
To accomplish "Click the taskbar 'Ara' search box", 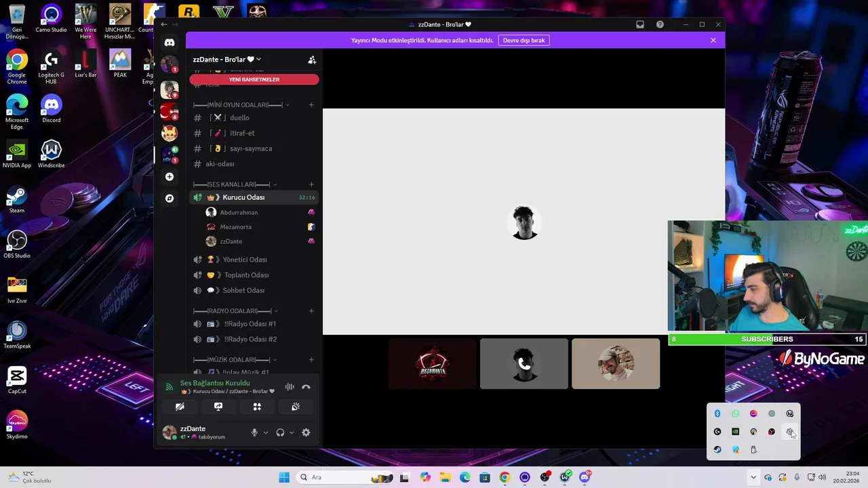I will point(345,477).
